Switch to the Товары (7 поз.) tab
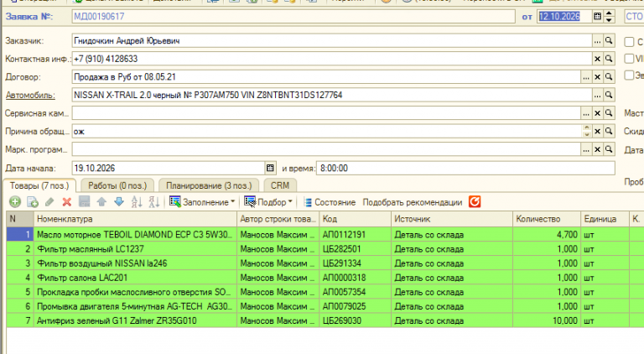 [x=39, y=185]
